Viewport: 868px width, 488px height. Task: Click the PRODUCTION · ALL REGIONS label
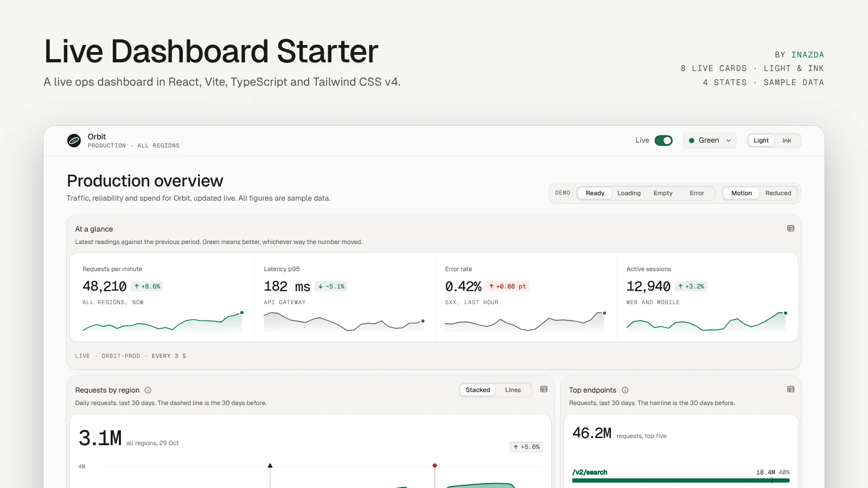point(133,146)
